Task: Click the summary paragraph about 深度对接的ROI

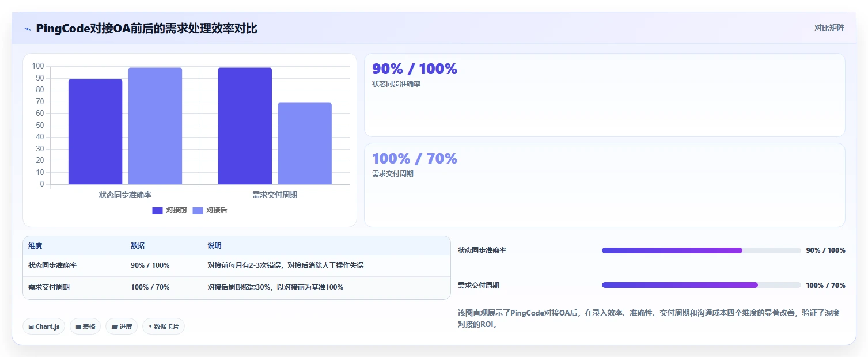Action: point(649,318)
